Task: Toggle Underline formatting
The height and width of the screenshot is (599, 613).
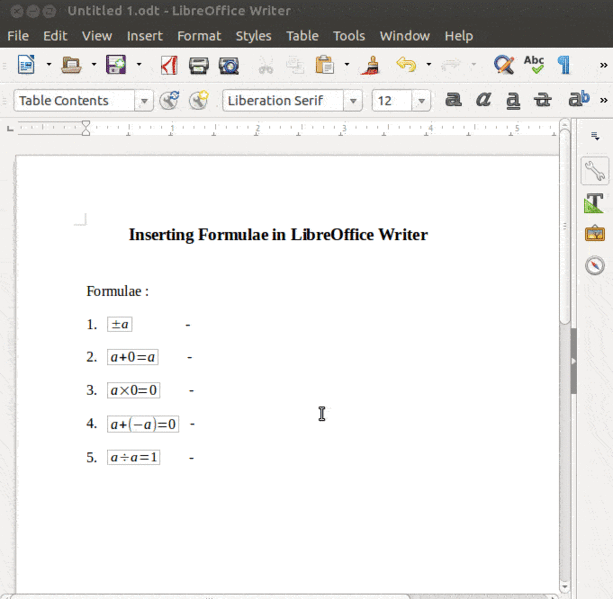Action: (513, 101)
